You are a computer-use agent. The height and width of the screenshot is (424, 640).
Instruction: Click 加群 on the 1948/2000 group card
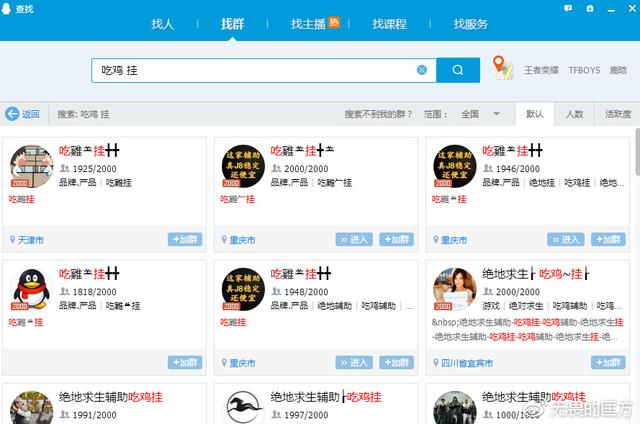396,362
